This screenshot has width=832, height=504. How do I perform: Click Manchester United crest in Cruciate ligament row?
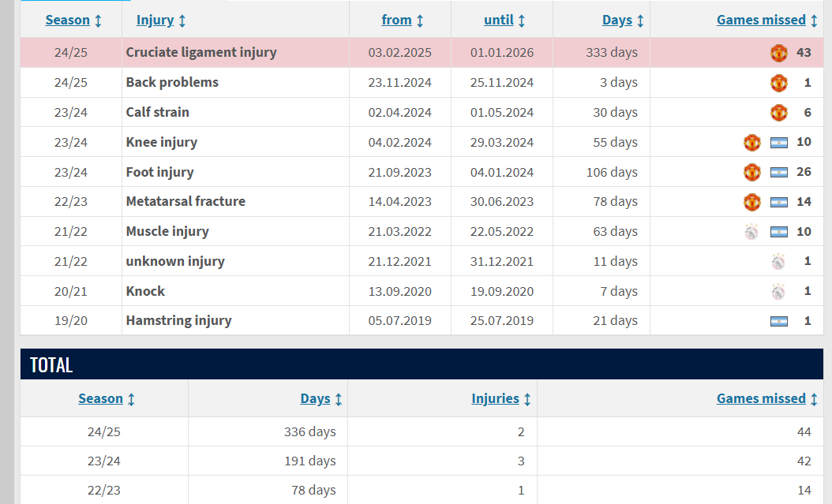point(778,53)
